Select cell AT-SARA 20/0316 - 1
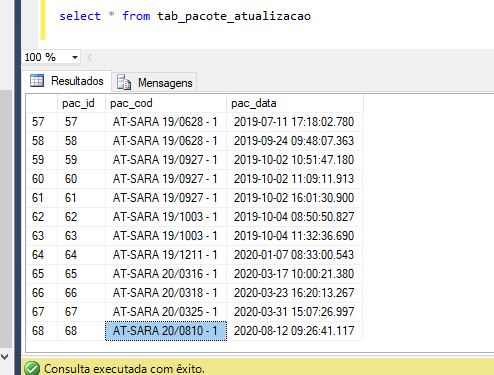Image resolution: width=494 pixels, height=375 pixels. (x=166, y=274)
